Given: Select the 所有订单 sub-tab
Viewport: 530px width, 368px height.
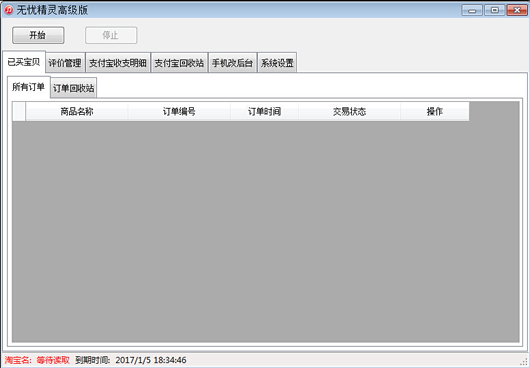Looking at the screenshot, I should pos(29,87).
